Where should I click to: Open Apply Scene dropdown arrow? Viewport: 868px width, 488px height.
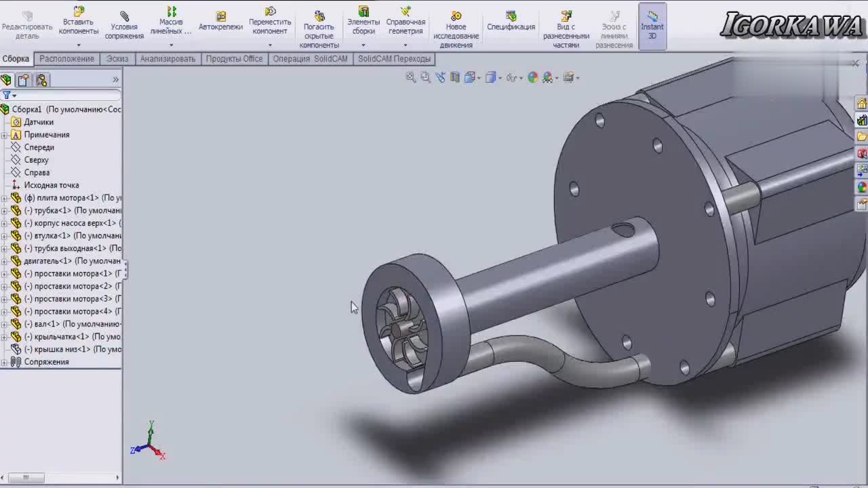click(x=556, y=78)
